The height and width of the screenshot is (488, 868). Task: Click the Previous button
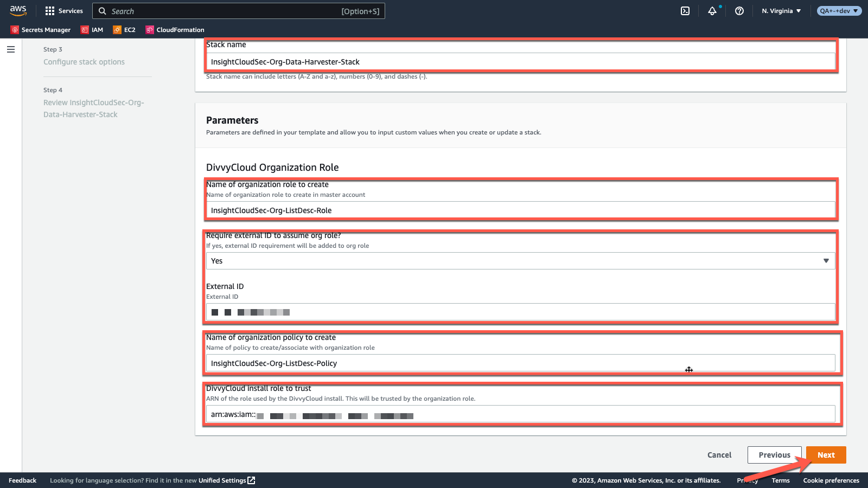click(774, 455)
